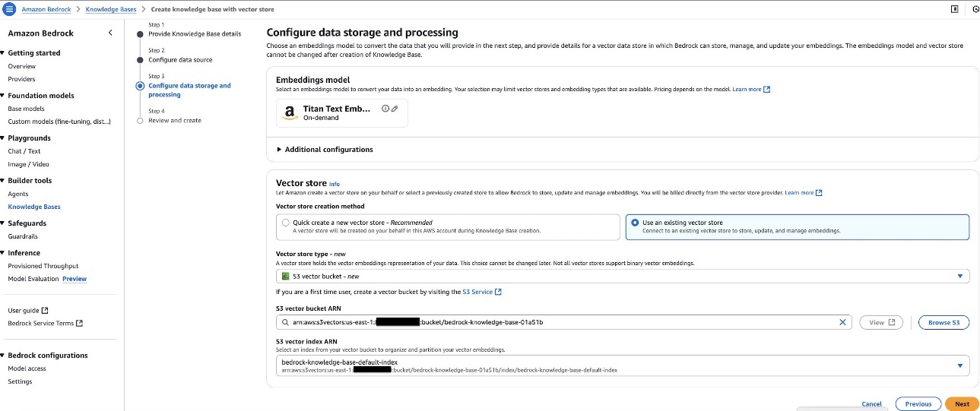Open the hamburger navigation menu icon
Screen dimensions: 980x411
pyautogui.click(x=9, y=9)
